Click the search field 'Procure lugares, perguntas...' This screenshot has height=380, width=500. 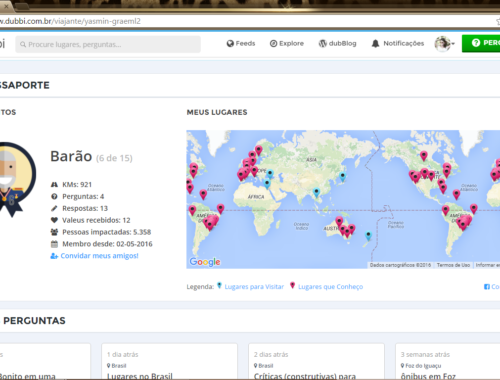coord(108,44)
